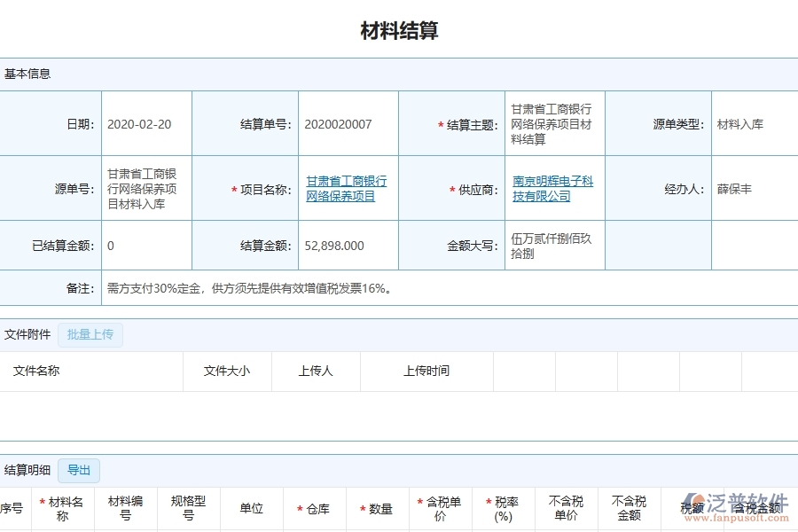Select the 材料结算 page title
Image resolution: width=798 pixels, height=532 pixels.
point(399,29)
